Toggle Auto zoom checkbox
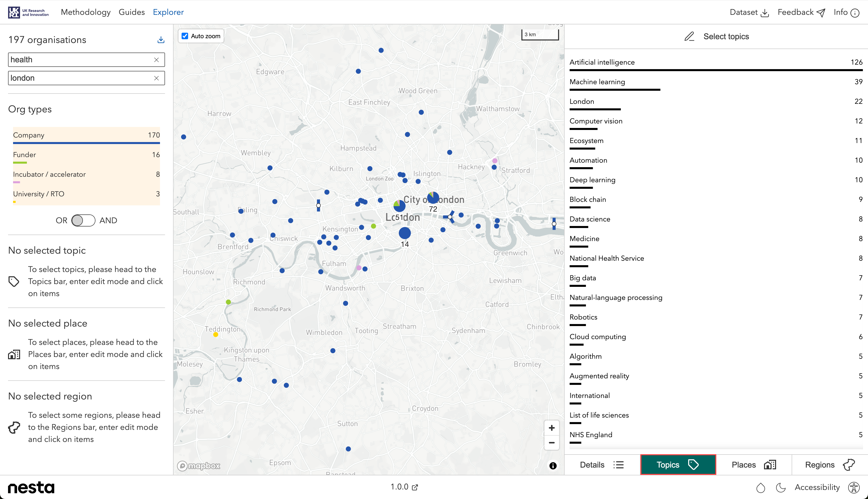The height and width of the screenshot is (499, 868). point(185,36)
